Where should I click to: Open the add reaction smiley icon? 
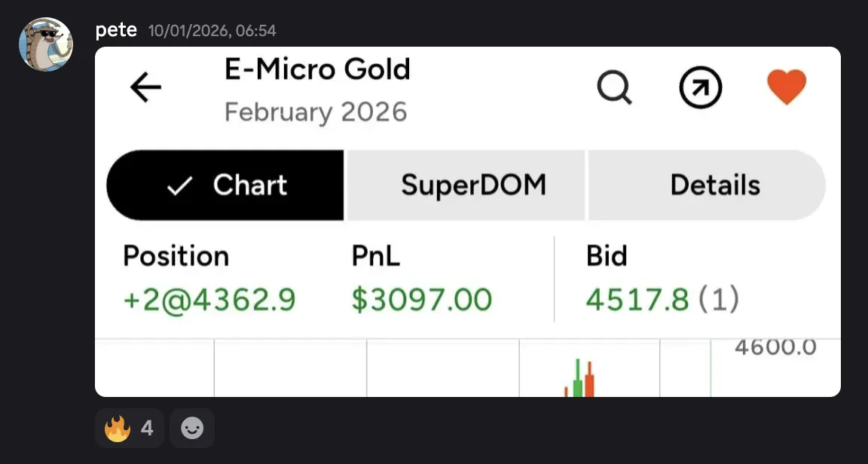(192, 429)
